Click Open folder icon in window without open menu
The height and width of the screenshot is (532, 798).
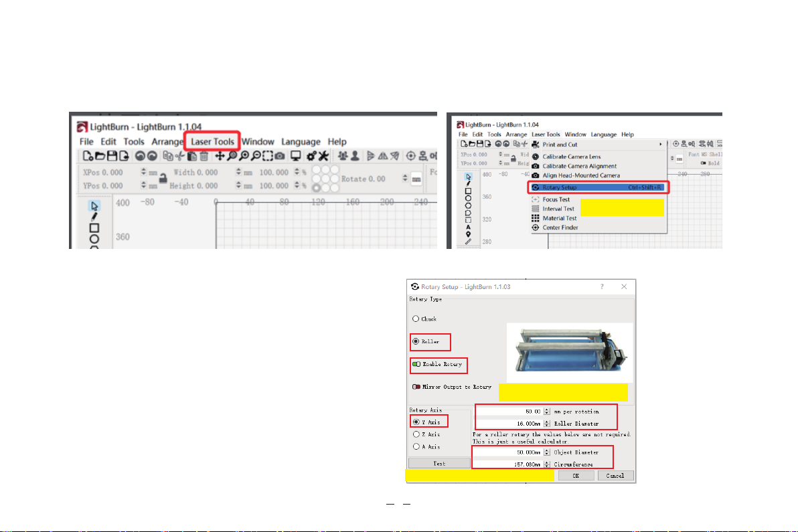pos(100,156)
